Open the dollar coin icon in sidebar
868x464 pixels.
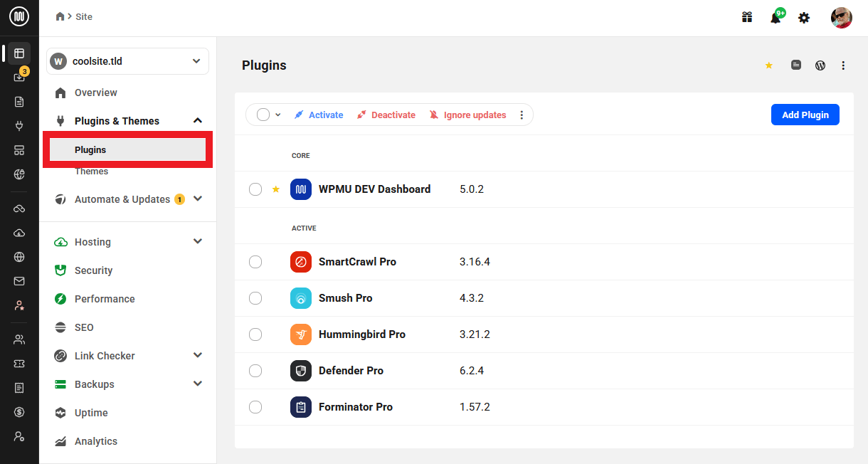coord(19,412)
